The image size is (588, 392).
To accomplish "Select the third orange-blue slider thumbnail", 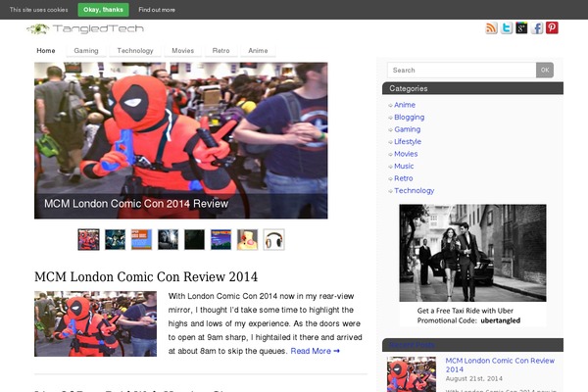I will tap(141, 240).
